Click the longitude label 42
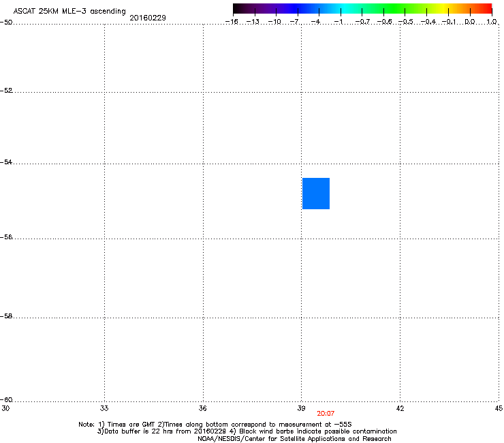The height and width of the screenshot is (443, 504). coord(400,408)
